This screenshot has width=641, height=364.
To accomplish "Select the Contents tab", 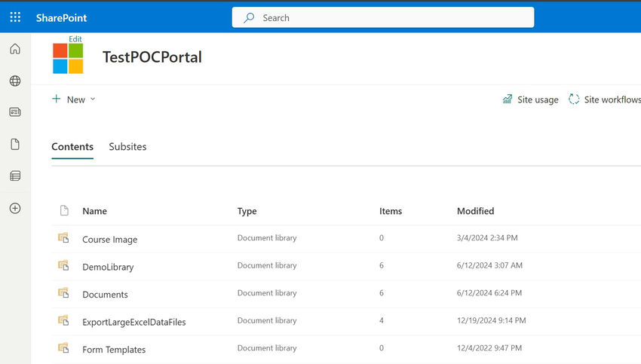I will click(x=72, y=147).
